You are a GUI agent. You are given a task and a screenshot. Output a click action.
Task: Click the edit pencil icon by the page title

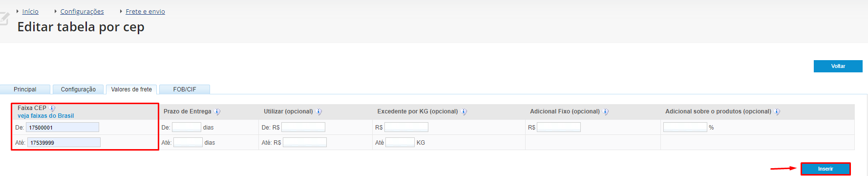4,20
